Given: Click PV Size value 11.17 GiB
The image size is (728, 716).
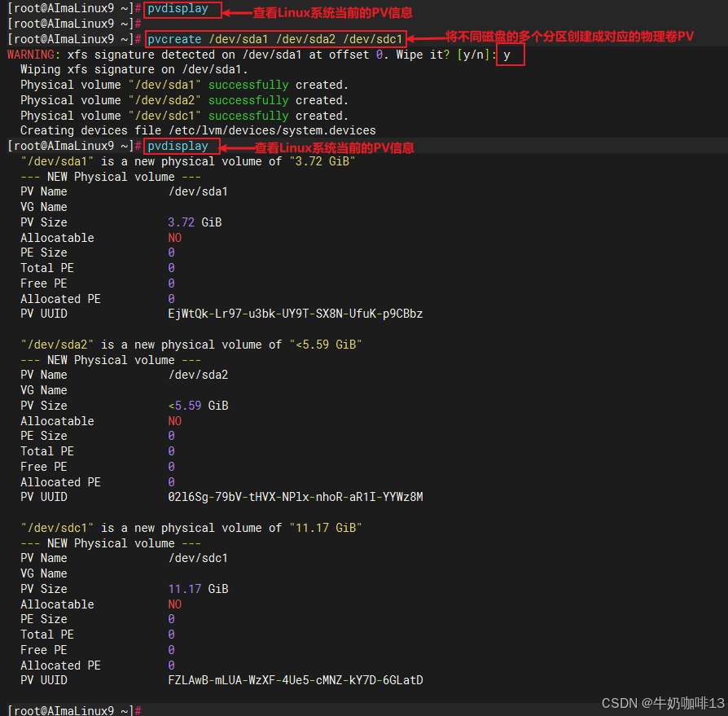Looking at the screenshot, I should 198,589.
